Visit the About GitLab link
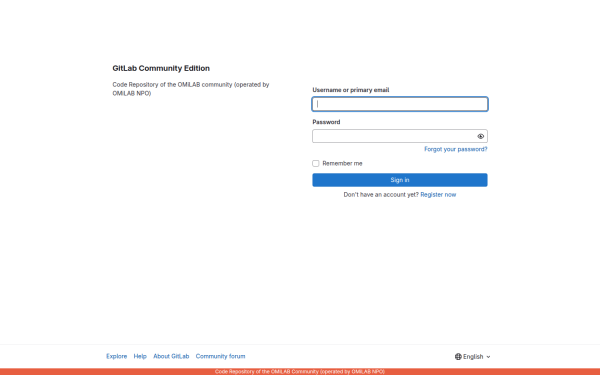600x375 pixels. (171, 356)
